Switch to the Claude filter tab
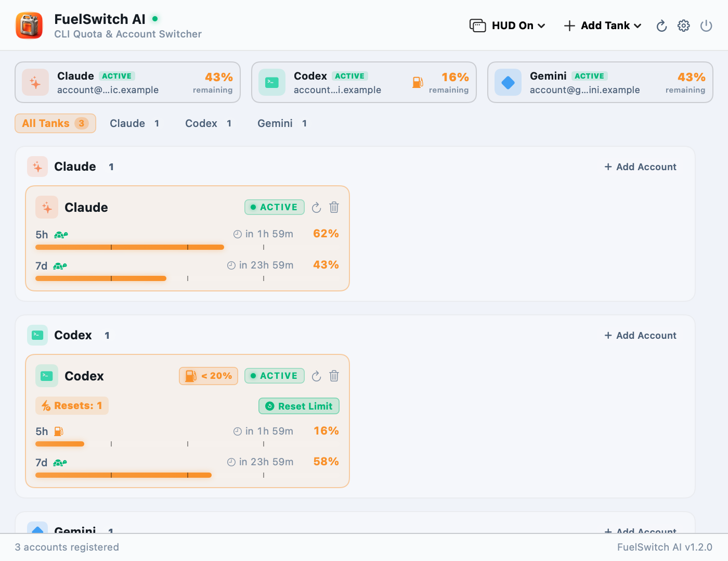 (x=135, y=123)
